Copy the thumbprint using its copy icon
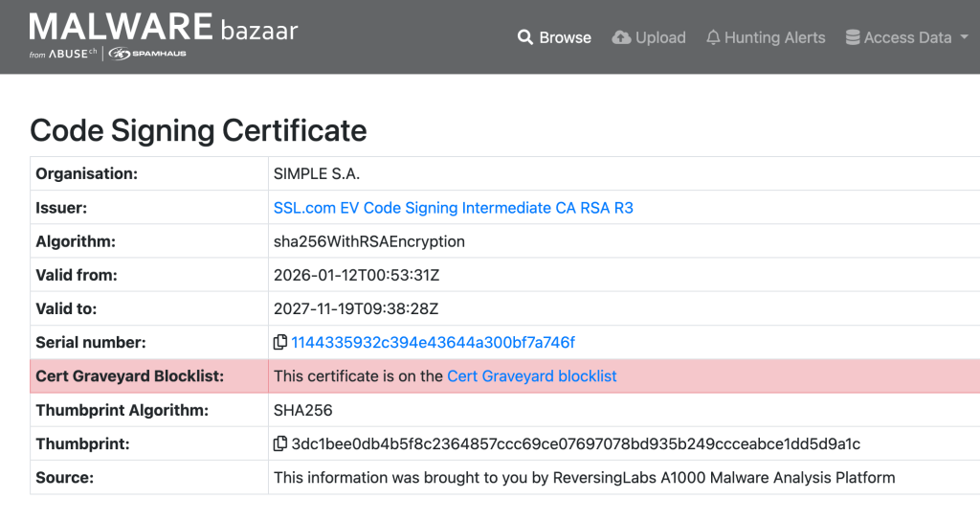 [x=280, y=443]
